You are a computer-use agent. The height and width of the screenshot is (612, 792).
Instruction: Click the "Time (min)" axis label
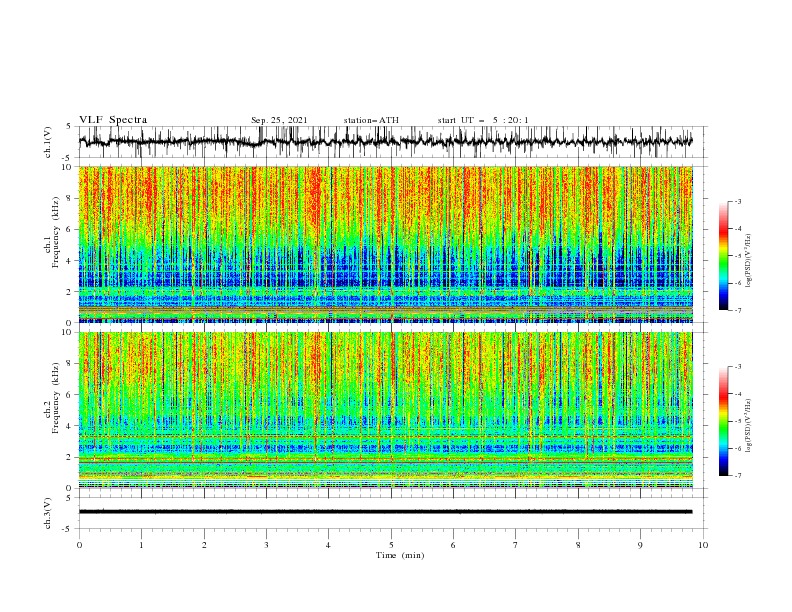click(x=400, y=555)
